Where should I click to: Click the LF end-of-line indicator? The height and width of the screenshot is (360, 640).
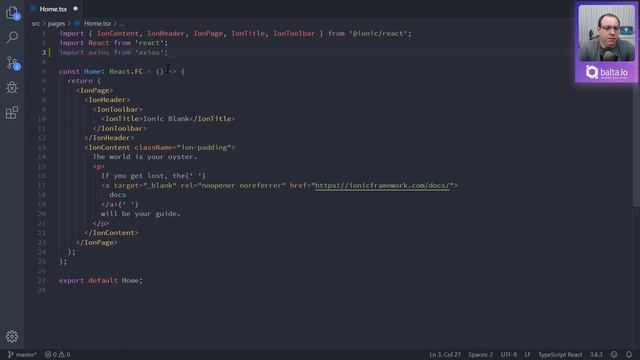[527, 354]
